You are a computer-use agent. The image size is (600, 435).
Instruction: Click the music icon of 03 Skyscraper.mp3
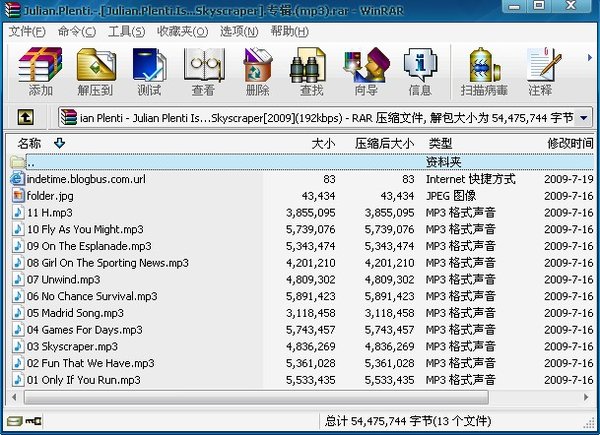click(x=18, y=347)
